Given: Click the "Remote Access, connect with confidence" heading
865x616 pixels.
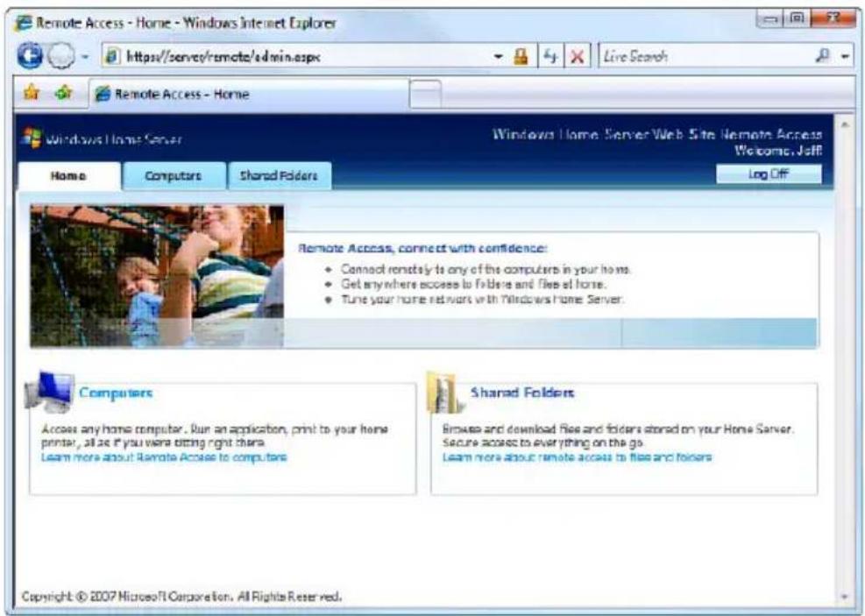Looking at the screenshot, I should 422,248.
